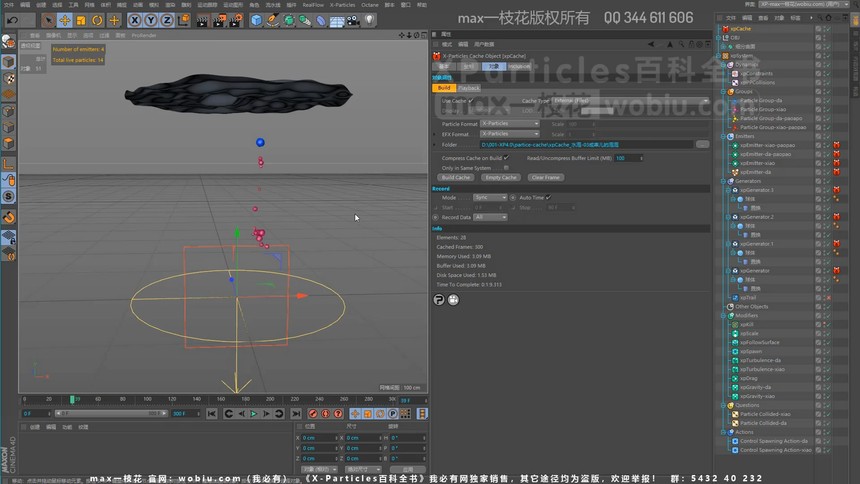Click the Build Cache button

coord(456,177)
